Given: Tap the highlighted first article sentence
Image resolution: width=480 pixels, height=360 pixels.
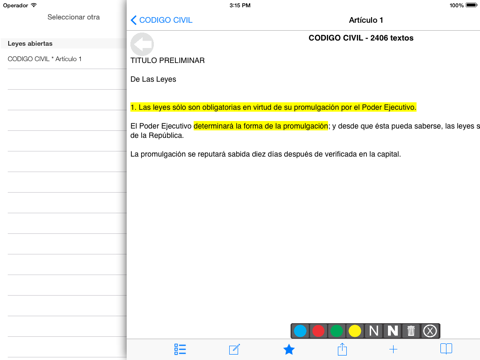Looking at the screenshot, I should [273, 107].
